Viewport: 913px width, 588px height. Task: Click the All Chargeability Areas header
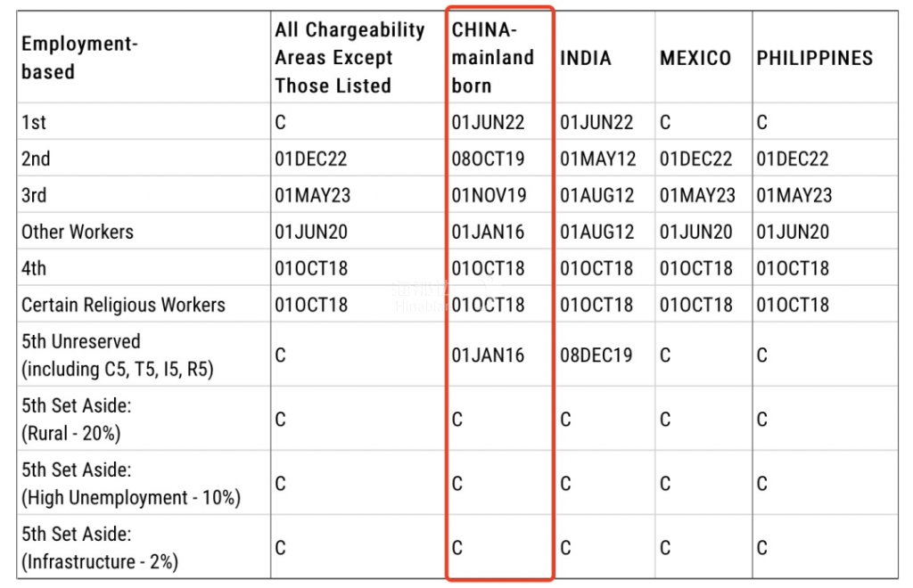350,58
